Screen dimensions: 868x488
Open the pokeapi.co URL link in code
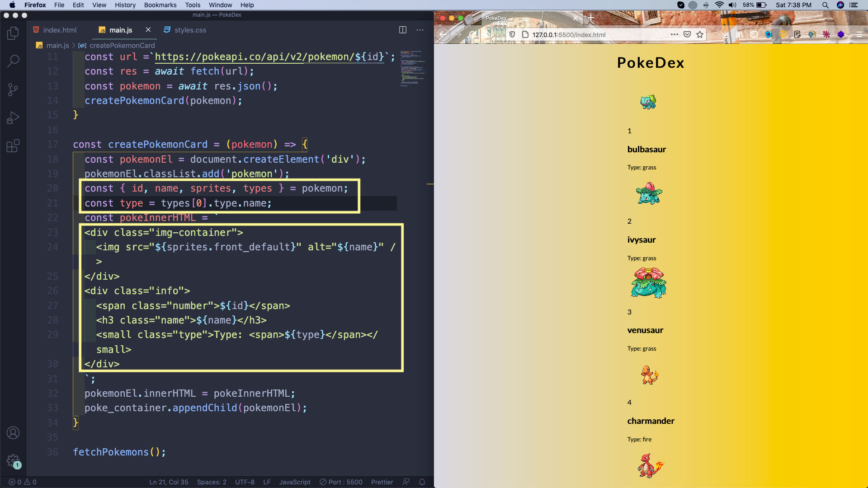coord(269,57)
